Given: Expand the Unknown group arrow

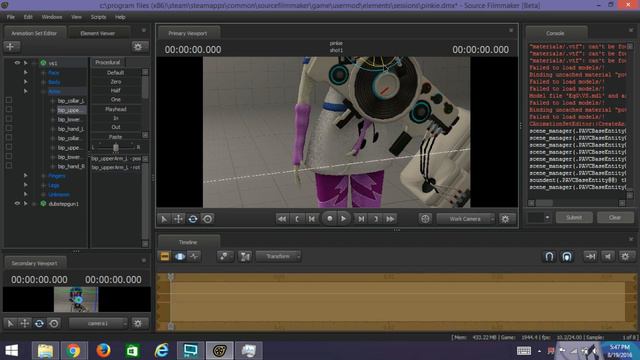Looking at the screenshot, I should point(25,194).
